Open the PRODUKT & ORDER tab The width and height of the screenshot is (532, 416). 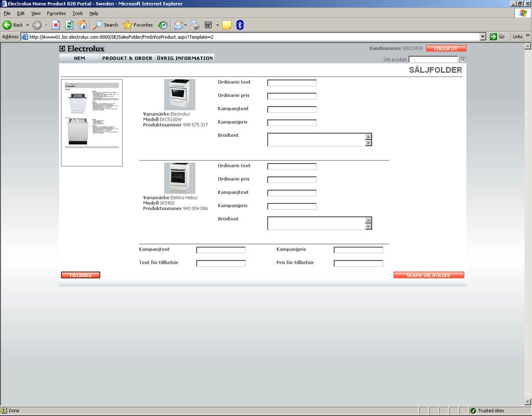coord(127,58)
